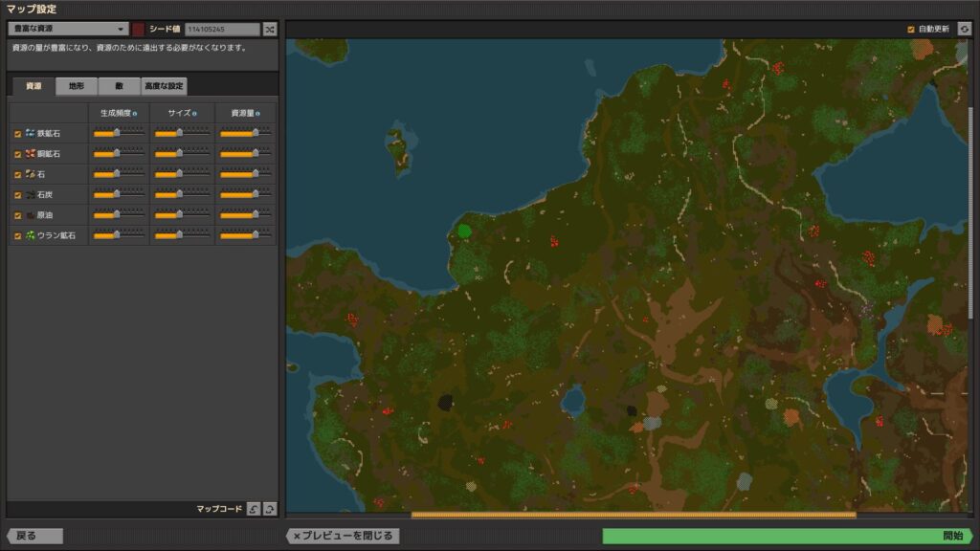The image size is (980, 551).
Task: Click the refresh preview icon beside 自動更新
Action: click(965, 30)
